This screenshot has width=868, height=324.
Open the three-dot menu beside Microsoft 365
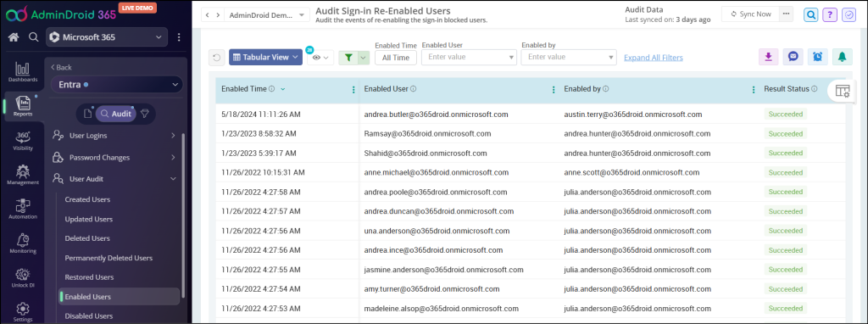tap(179, 37)
